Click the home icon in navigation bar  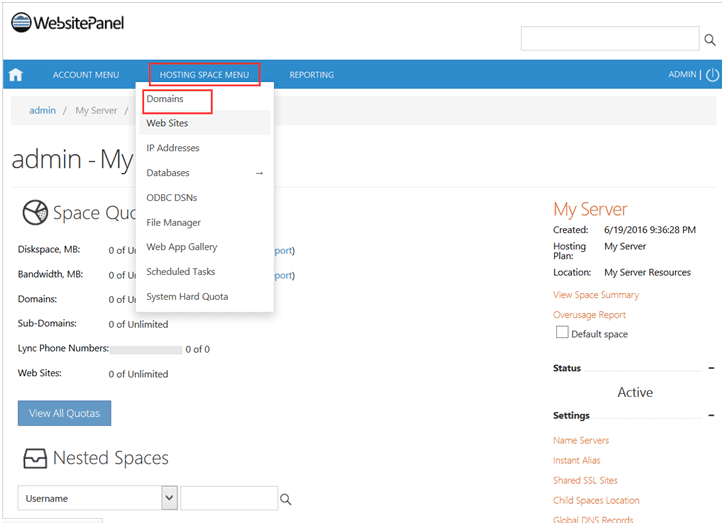click(x=16, y=74)
